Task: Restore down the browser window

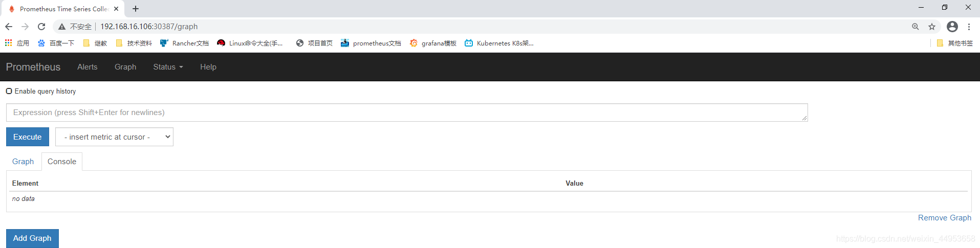Action: (945, 8)
